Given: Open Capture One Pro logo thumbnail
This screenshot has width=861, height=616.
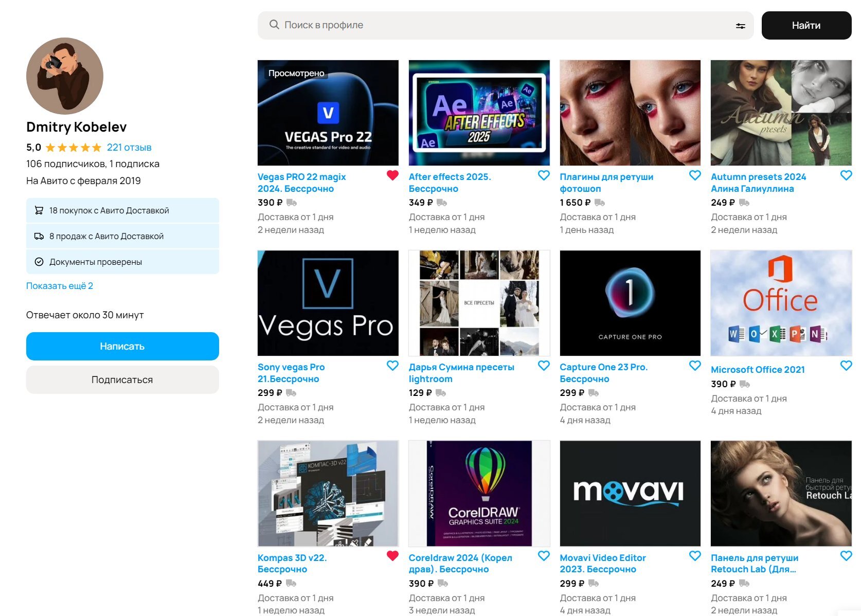Looking at the screenshot, I should pyautogui.click(x=630, y=303).
